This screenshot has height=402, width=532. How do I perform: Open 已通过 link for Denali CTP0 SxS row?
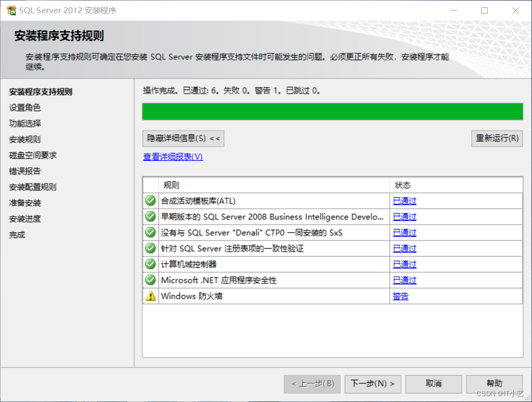[x=405, y=232]
